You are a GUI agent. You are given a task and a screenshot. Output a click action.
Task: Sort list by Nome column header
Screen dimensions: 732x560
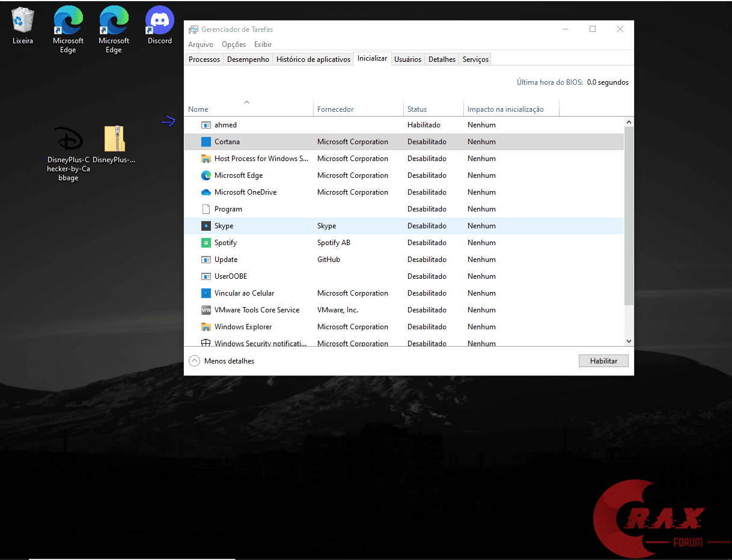click(198, 109)
